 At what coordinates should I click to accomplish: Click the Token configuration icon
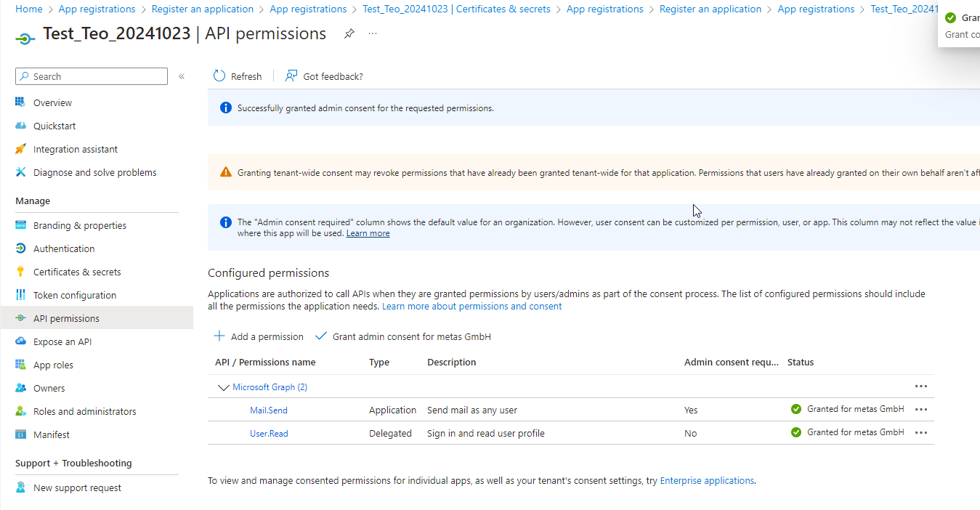click(20, 295)
